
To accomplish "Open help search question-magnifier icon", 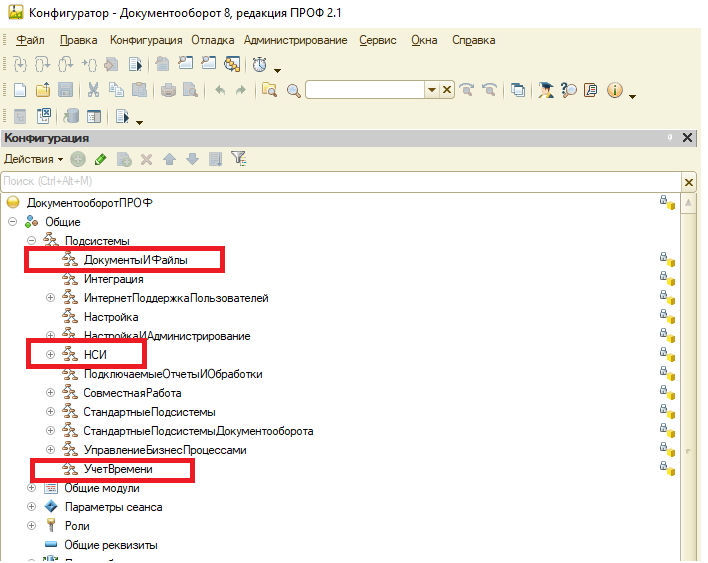I will pos(568,90).
